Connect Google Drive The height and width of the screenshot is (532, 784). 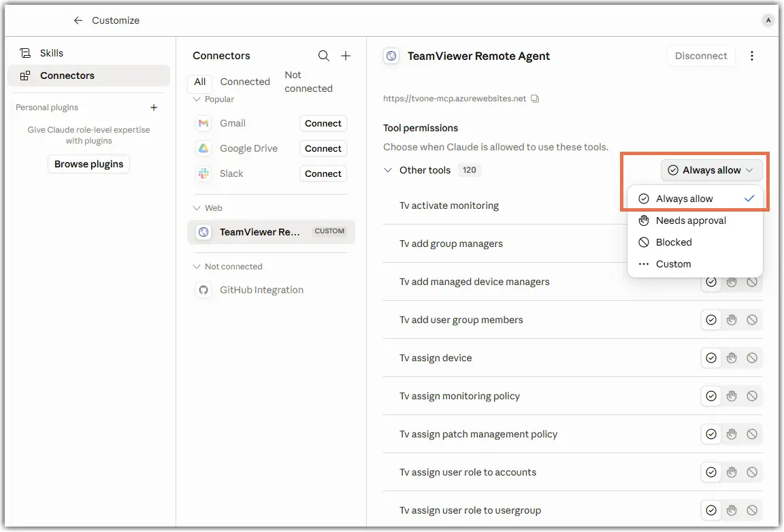pyautogui.click(x=323, y=148)
